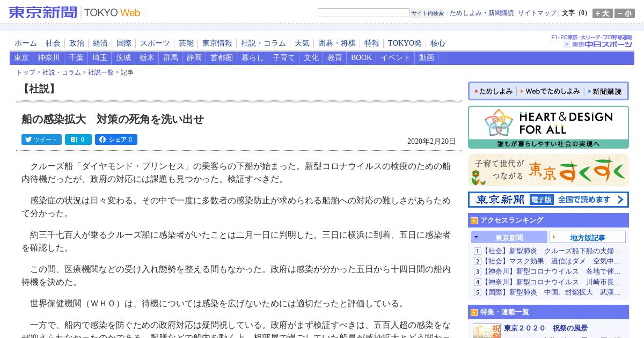
Task: Open the サイトマップ link
Action: point(537,13)
